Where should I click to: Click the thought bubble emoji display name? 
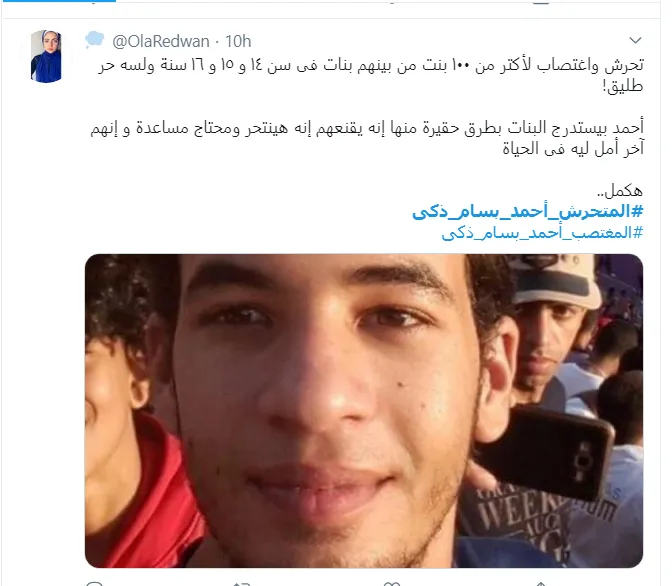click(94, 40)
